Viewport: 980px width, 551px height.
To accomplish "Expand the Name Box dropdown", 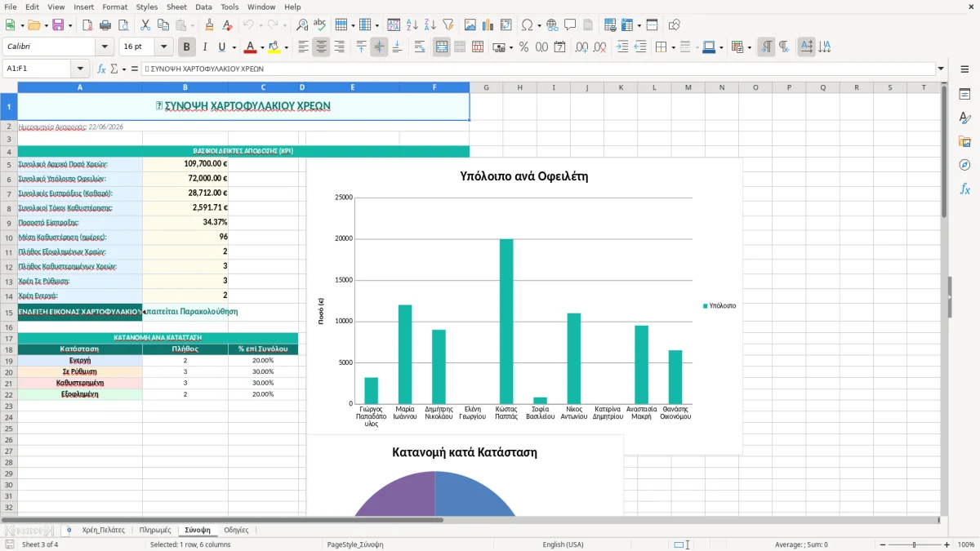I will click(80, 69).
